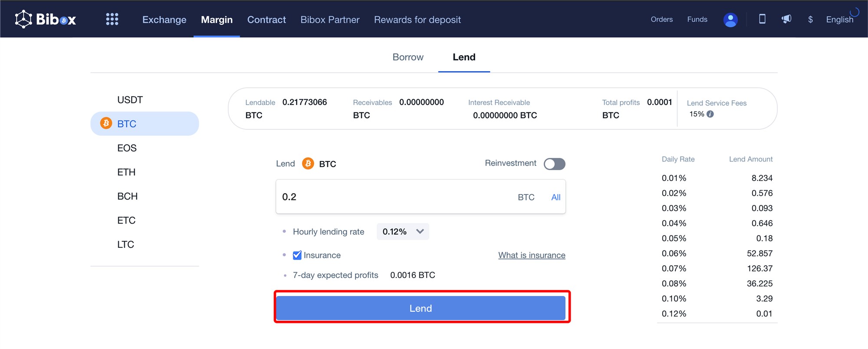The image size is (868, 349).
Task: Select the 0.07% daily rate row
Action: [x=717, y=269]
